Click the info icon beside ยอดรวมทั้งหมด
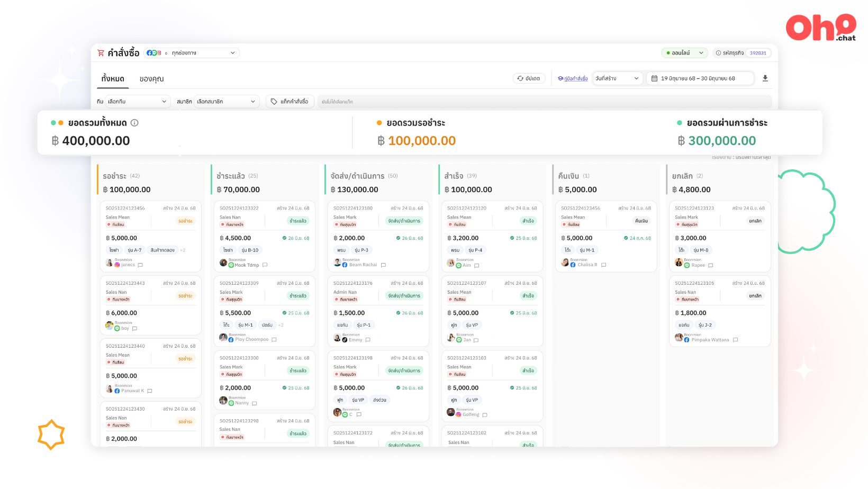This screenshot has height=489, width=868. coord(134,123)
